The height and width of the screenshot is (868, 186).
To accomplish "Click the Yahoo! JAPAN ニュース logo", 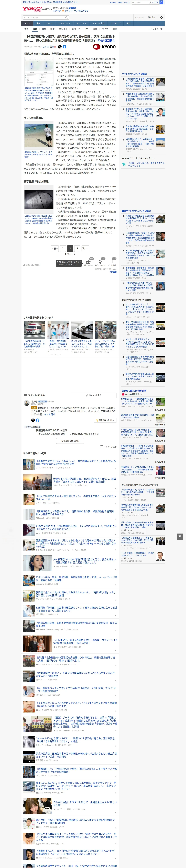I will 37,9.
